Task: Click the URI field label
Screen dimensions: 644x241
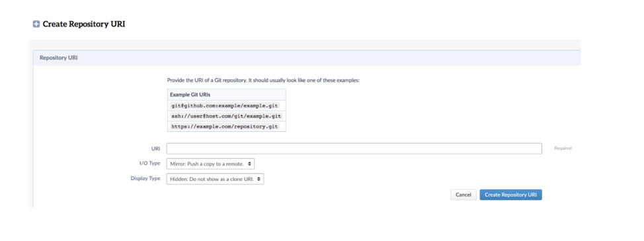Action: point(155,148)
